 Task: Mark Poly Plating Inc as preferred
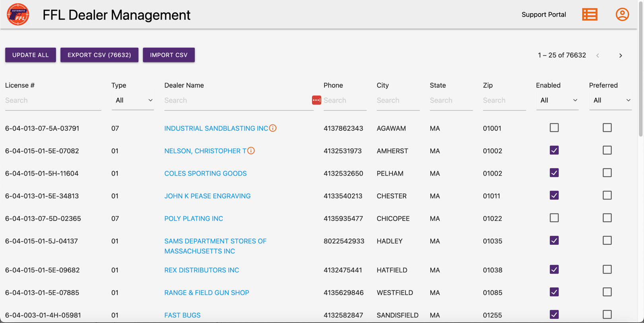607,218
